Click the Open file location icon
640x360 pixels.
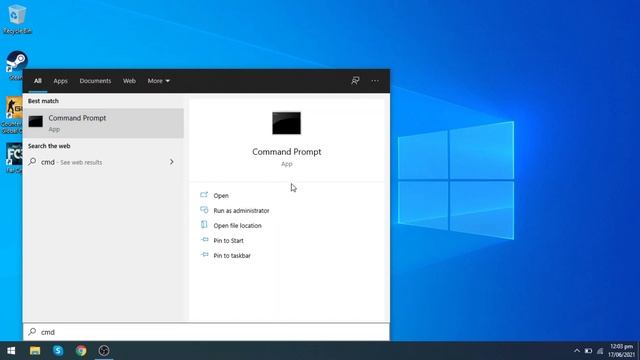coord(204,224)
